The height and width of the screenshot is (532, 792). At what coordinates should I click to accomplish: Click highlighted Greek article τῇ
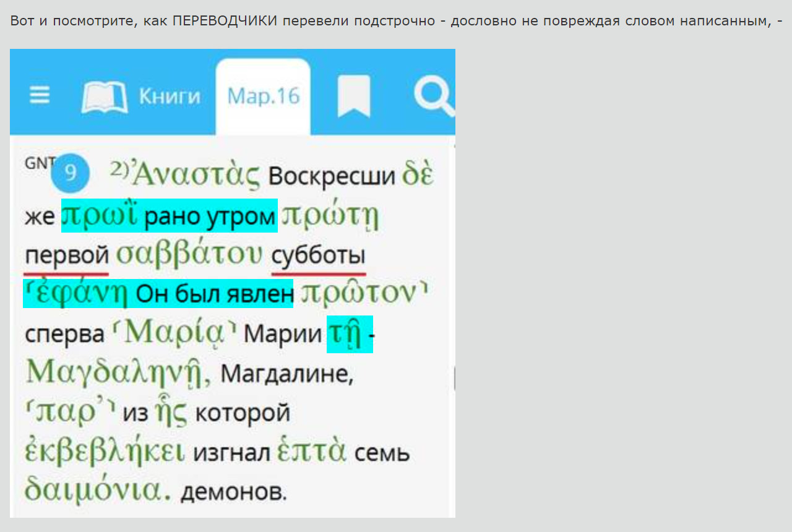pos(345,334)
